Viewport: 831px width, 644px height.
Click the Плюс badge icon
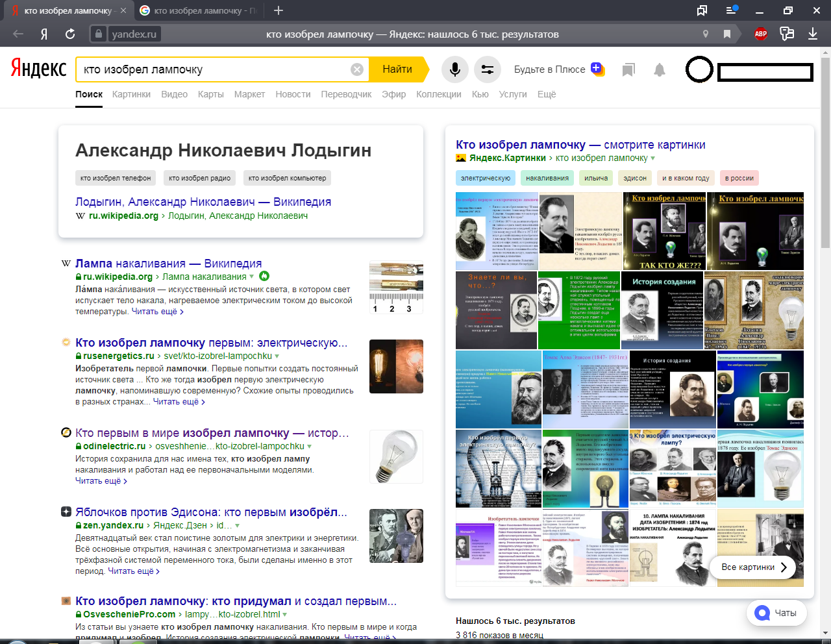click(x=597, y=69)
